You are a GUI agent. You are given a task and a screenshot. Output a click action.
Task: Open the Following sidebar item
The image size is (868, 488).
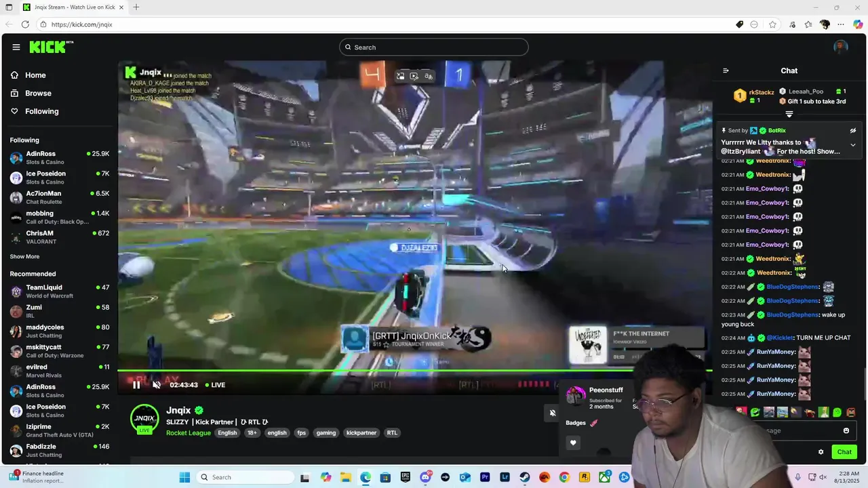[41, 111]
